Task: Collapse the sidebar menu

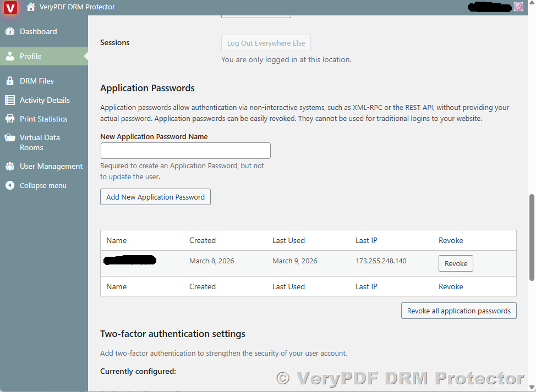Action: pyautogui.click(x=43, y=185)
